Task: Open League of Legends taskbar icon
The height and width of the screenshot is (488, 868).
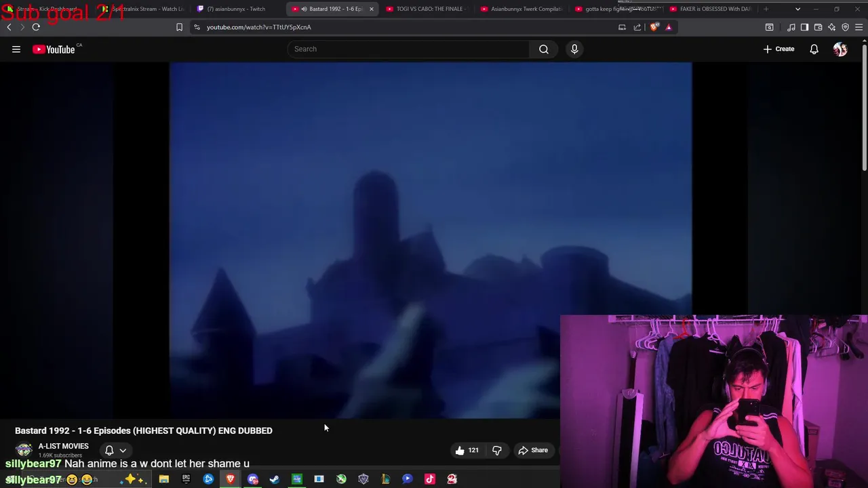Action: pos(386,479)
